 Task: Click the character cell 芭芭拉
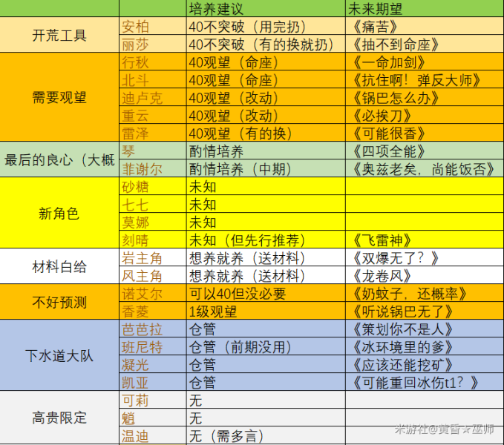[x=153, y=329]
